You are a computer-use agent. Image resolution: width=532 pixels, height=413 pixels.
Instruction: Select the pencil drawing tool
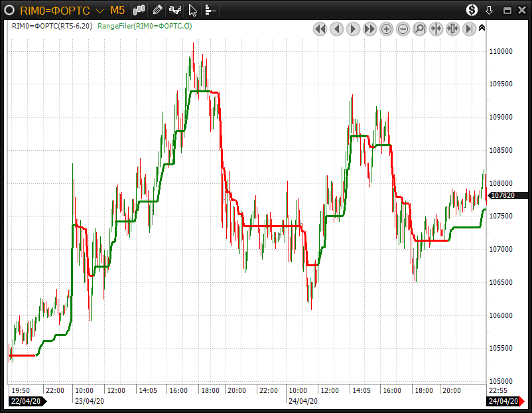pyautogui.click(x=157, y=10)
